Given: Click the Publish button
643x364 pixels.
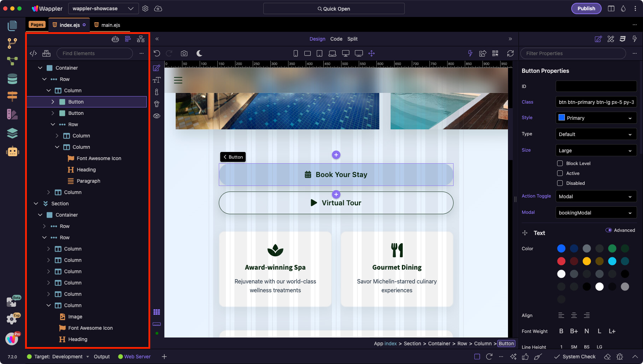Looking at the screenshot, I should (586, 8).
